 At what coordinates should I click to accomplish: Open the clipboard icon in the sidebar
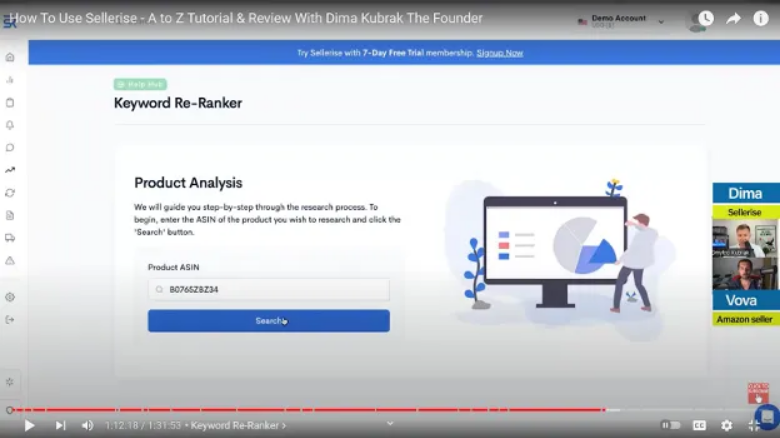(10, 103)
